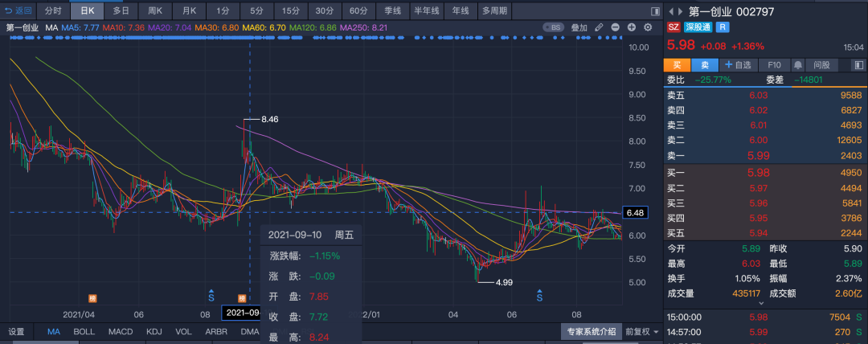Open the 前复权 adjustment dropdown
This screenshot has height=344, width=868.
coord(642,332)
